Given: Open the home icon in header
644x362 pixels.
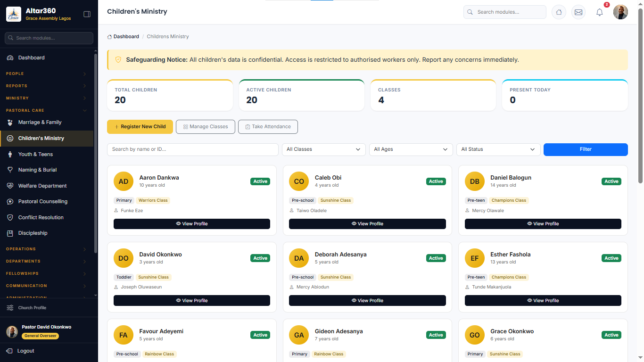Looking at the screenshot, I should click(559, 12).
